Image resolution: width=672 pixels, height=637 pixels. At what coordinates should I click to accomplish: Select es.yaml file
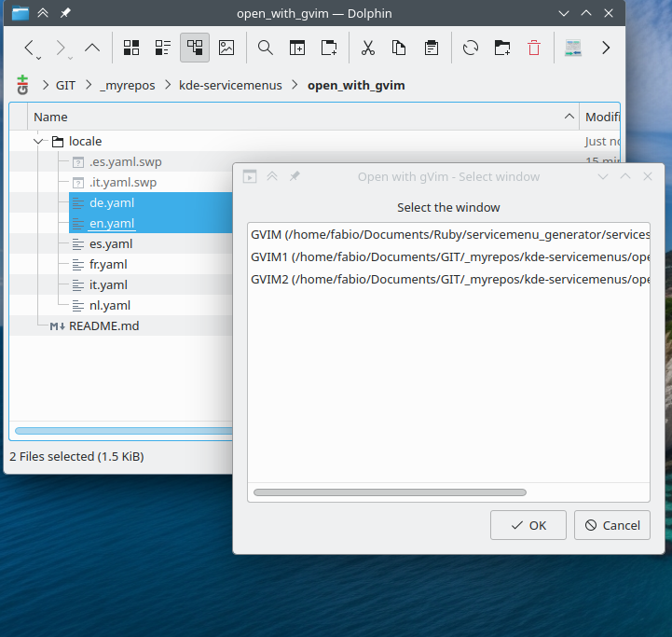coord(111,244)
